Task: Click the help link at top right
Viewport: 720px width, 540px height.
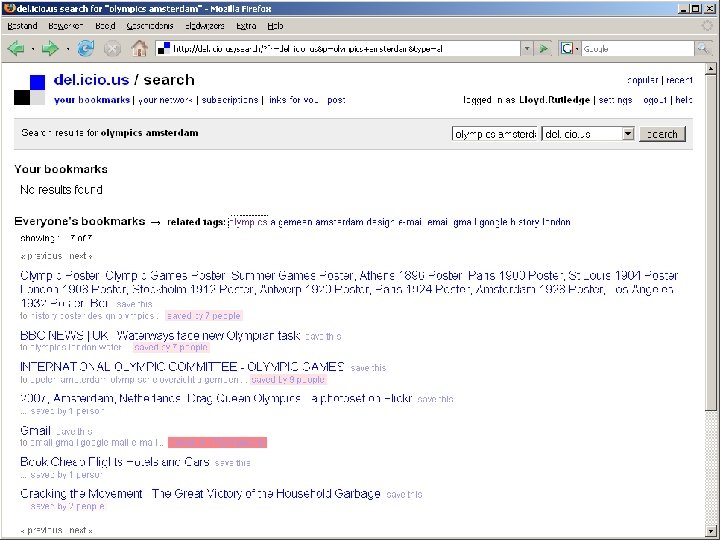Action: coord(684,100)
